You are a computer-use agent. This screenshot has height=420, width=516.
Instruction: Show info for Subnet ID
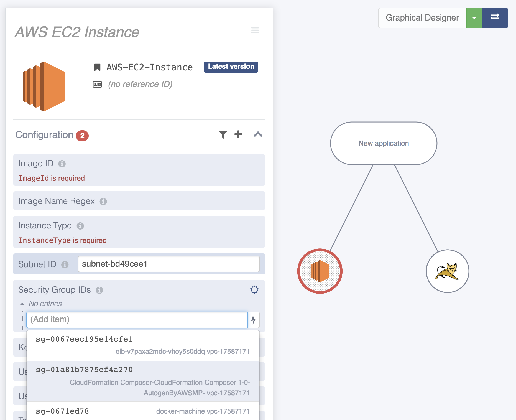pos(65,265)
